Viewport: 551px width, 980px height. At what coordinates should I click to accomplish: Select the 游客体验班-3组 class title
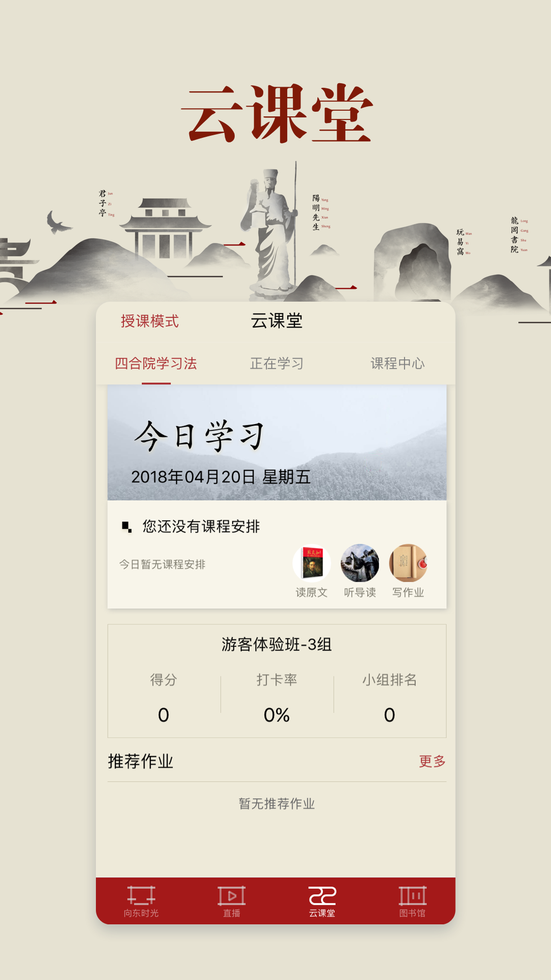pos(277,644)
